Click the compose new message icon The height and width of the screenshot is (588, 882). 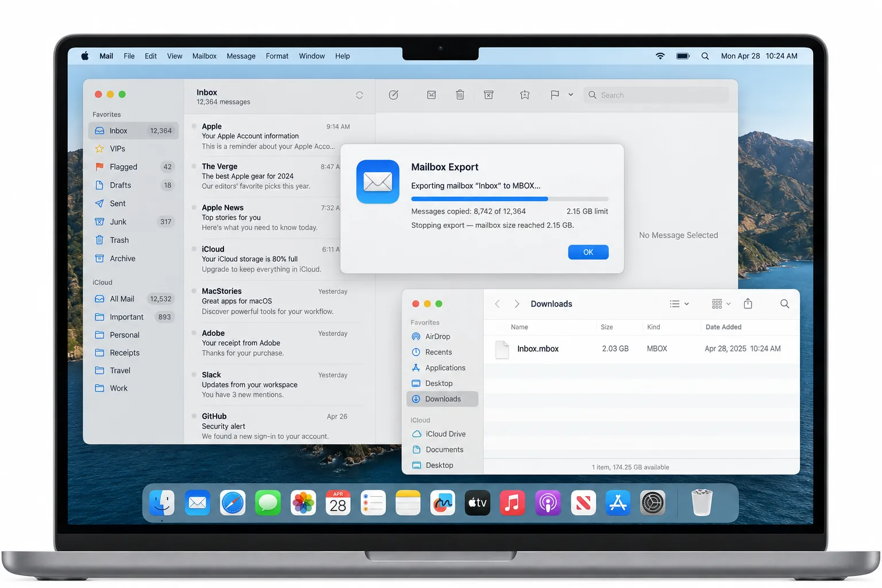[393, 95]
